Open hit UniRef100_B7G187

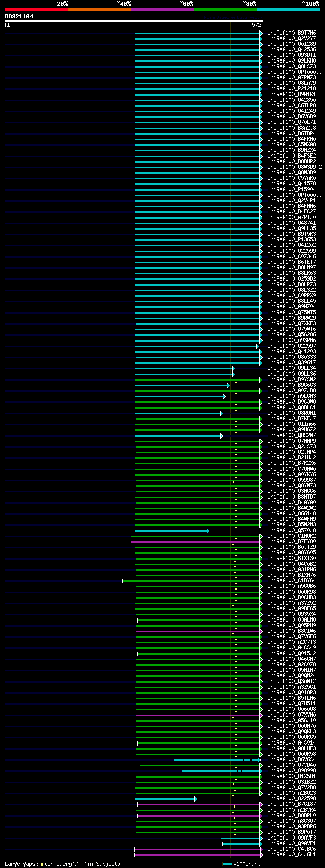coord(291,804)
